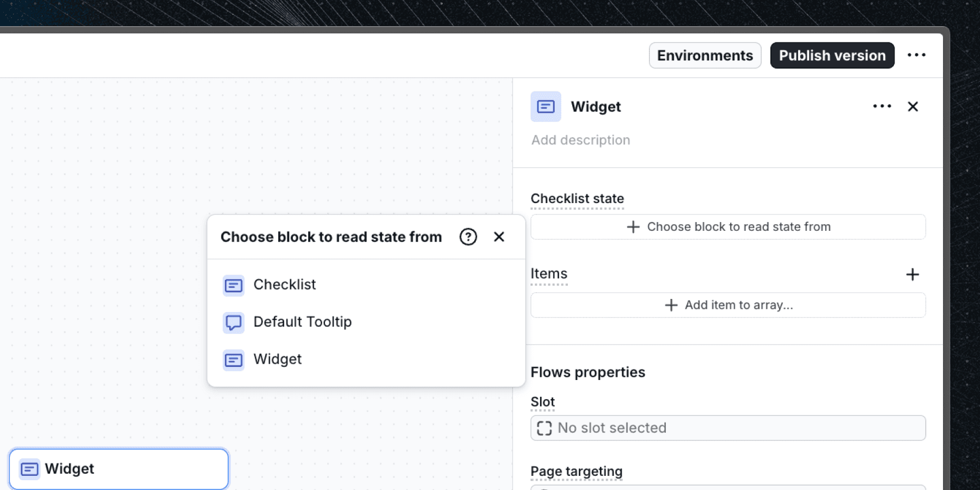
Task: Select Default Tooltip from the block list
Action: 302,322
